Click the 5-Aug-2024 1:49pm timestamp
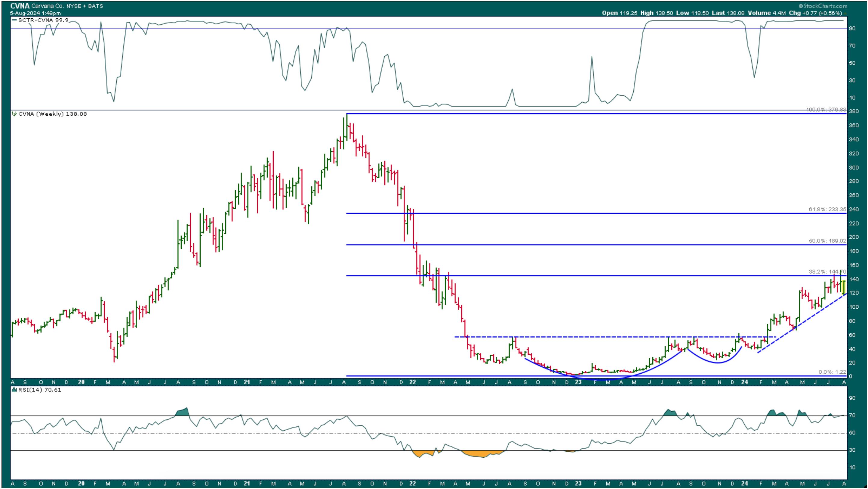868x489 pixels. pyautogui.click(x=35, y=13)
